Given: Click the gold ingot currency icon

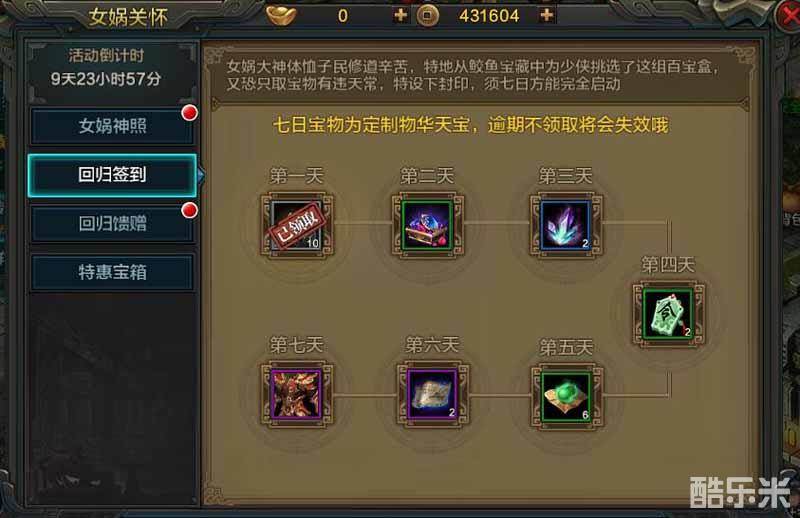Looking at the screenshot, I should click(282, 15).
